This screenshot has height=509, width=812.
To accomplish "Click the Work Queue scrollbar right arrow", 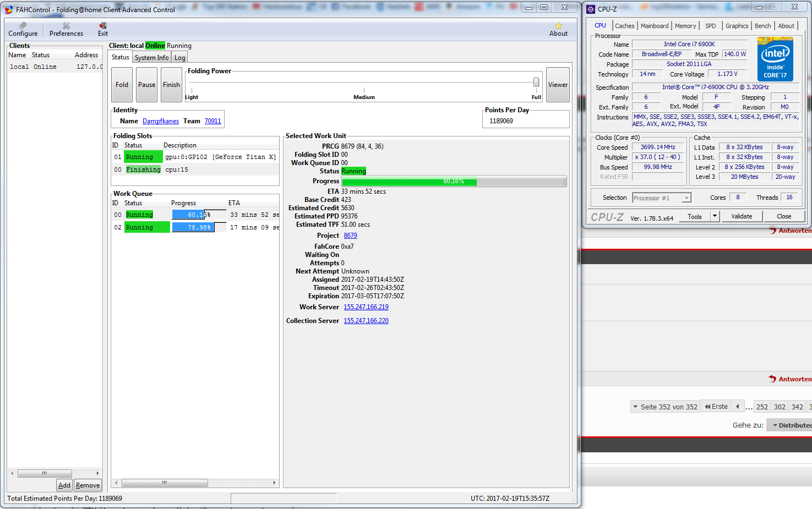I will (274, 483).
